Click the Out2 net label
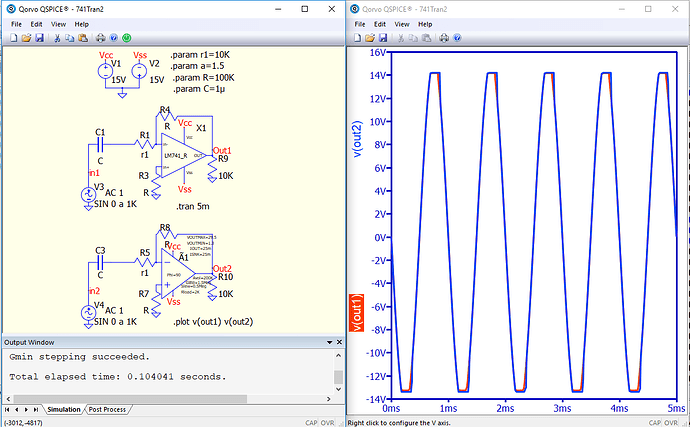 click(x=222, y=269)
